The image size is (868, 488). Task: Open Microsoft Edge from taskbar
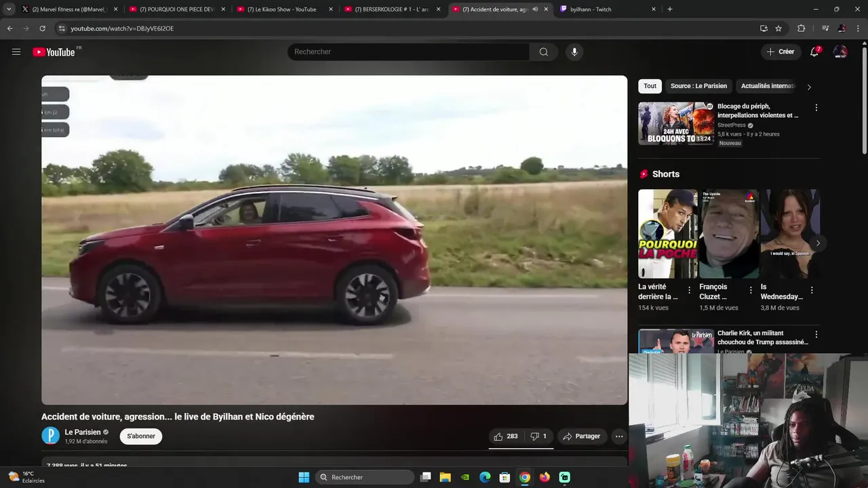click(485, 477)
